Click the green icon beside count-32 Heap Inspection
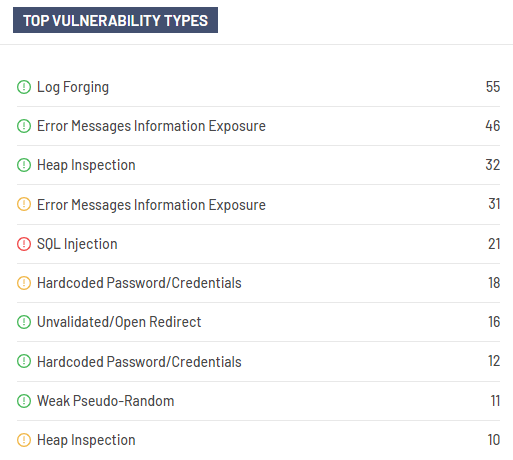 point(24,165)
